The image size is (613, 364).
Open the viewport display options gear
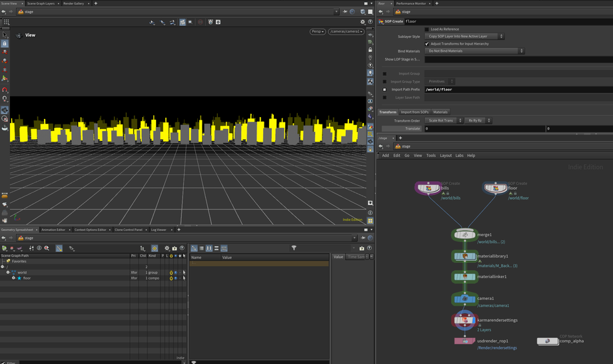click(363, 22)
